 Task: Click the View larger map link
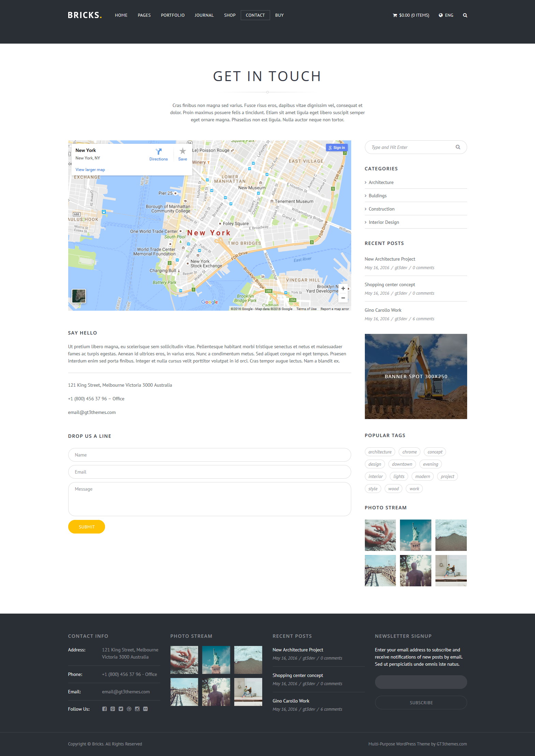(90, 170)
